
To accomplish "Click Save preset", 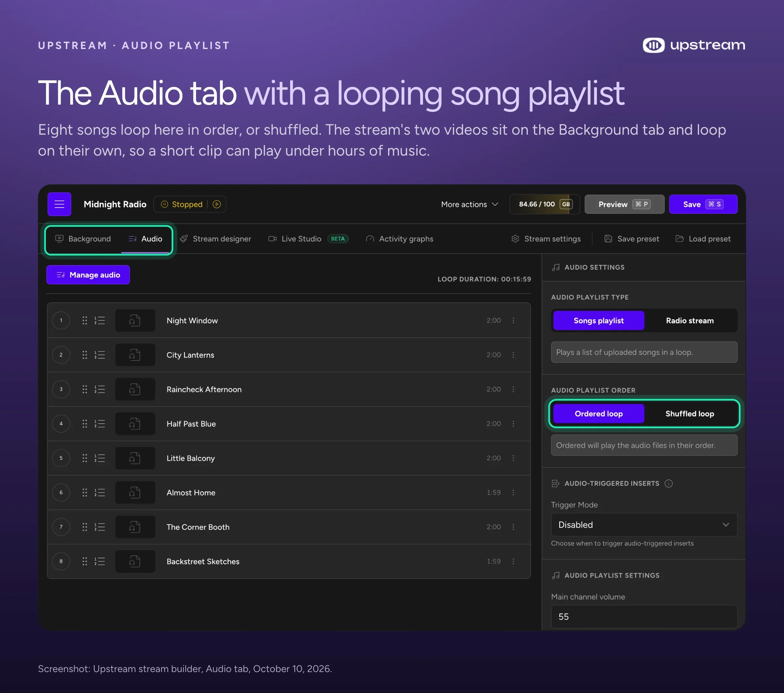I will tap(632, 239).
